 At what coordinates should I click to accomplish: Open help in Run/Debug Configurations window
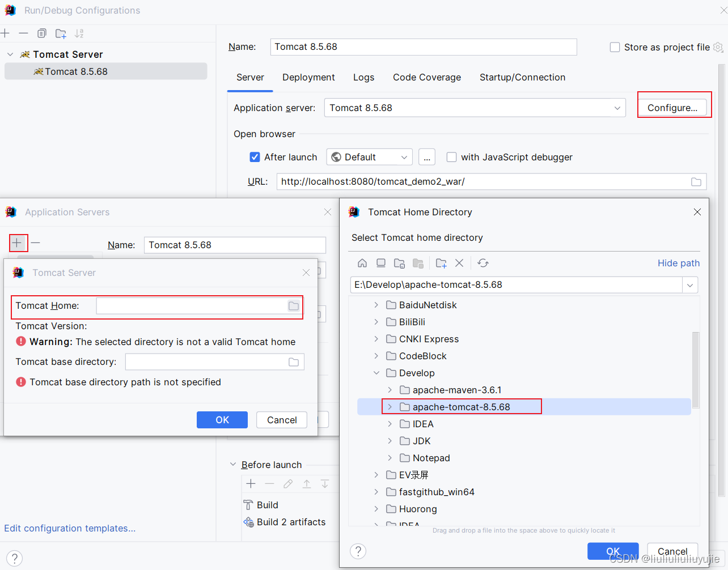point(15,559)
